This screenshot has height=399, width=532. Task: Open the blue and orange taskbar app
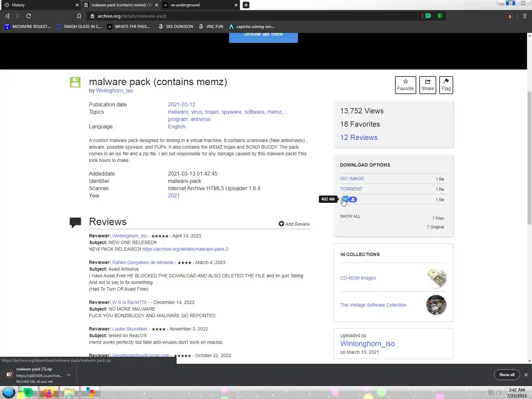click(x=90, y=393)
